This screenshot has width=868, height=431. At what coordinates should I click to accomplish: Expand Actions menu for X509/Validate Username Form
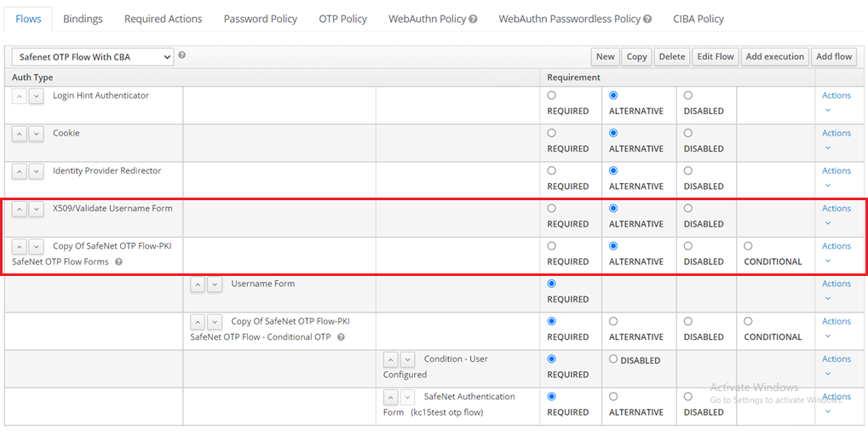tap(836, 209)
